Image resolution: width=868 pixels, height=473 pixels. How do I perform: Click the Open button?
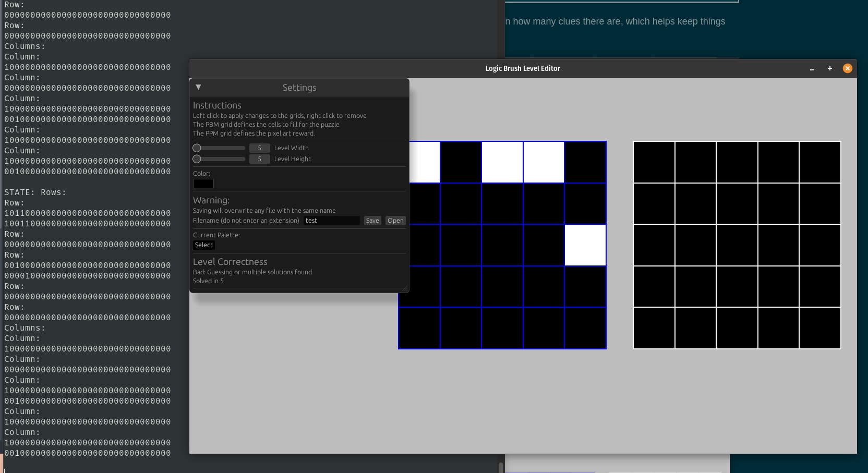[x=395, y=221]
